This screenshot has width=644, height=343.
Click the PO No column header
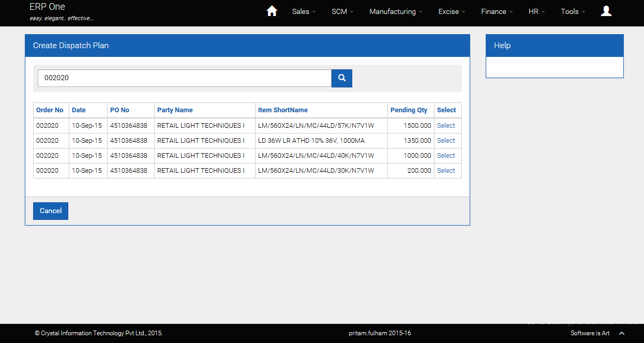[x=119, y=110]
